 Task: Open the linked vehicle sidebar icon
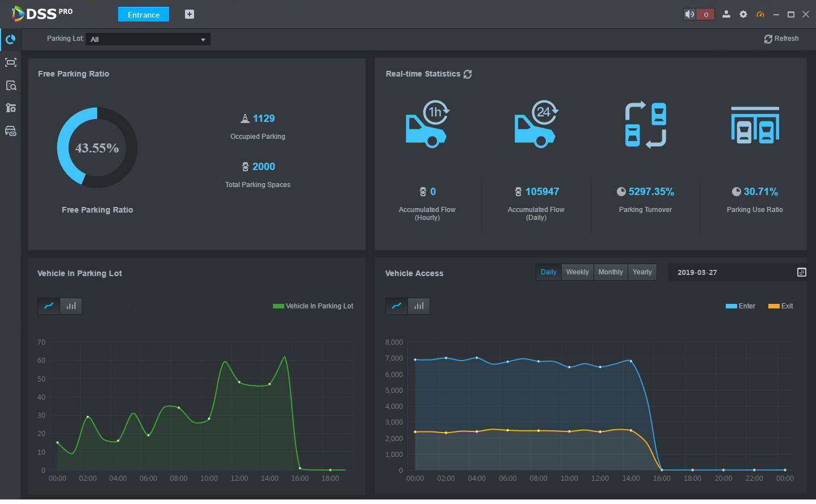[x=11, y=131]
